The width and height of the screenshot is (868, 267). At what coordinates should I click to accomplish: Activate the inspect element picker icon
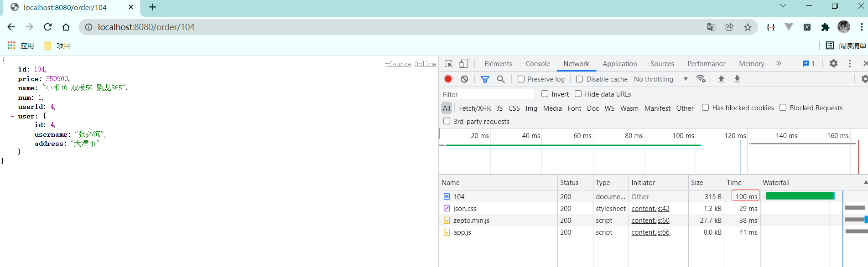(448, 64)
